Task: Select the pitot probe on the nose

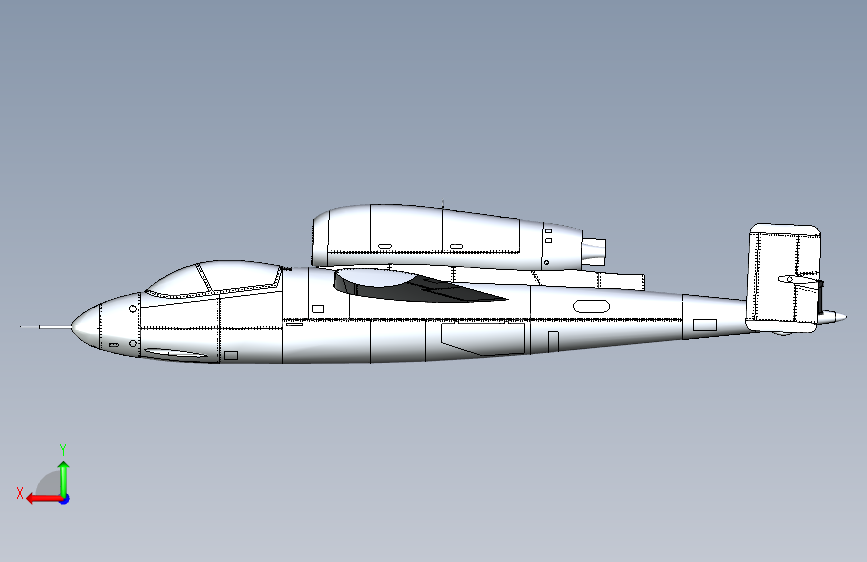Action: click(x=46, y=327)
